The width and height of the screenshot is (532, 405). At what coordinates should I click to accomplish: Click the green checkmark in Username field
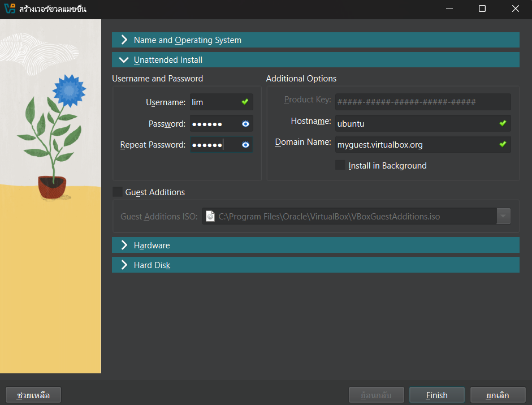pyautogui.click(x=245, y=102)
